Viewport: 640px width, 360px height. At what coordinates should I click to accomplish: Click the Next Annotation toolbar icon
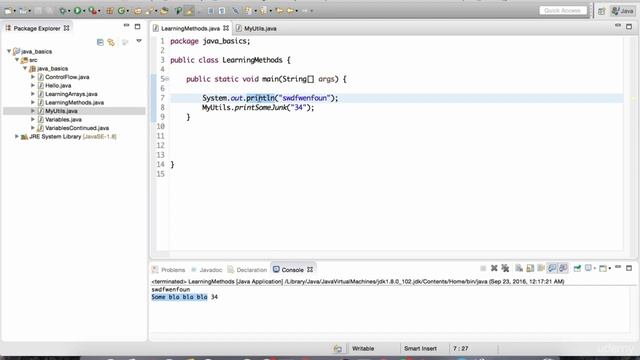click(248, 11)
